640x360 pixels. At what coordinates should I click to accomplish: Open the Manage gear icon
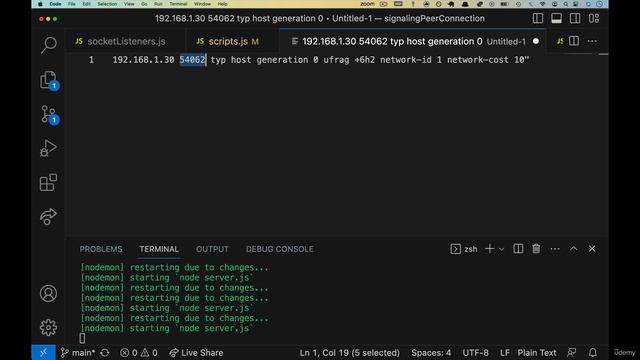click(49, 327)
